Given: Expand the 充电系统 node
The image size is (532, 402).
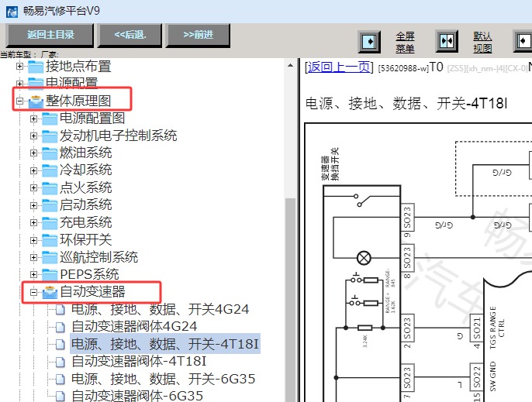Looking at the screenshot, I should [33, 222].
